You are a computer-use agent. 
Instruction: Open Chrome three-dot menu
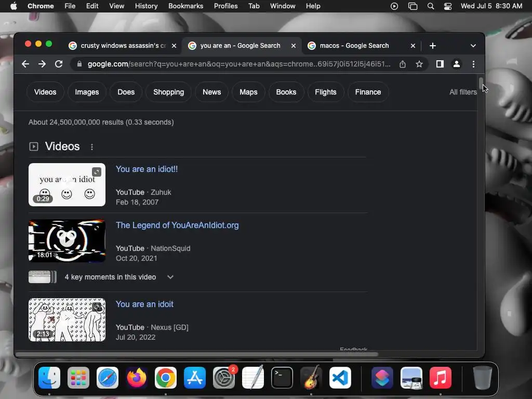473,64
